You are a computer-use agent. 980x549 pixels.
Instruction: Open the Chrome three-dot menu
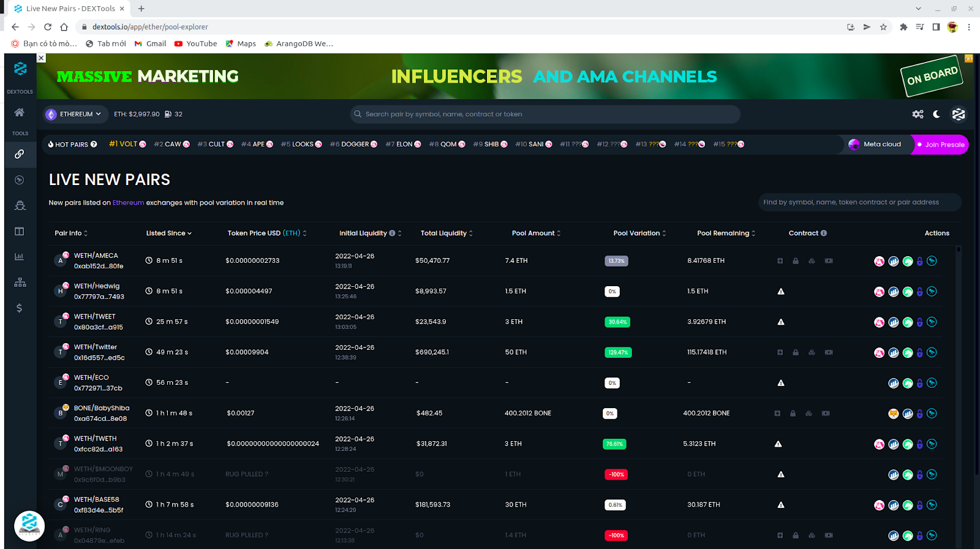[969, 27]
